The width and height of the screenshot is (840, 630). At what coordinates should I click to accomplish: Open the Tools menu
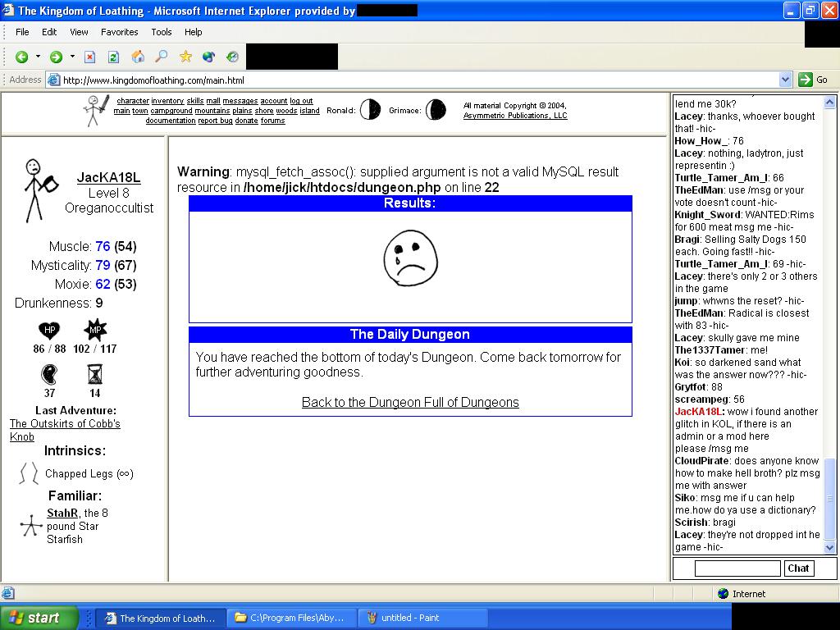coord(161,32)
